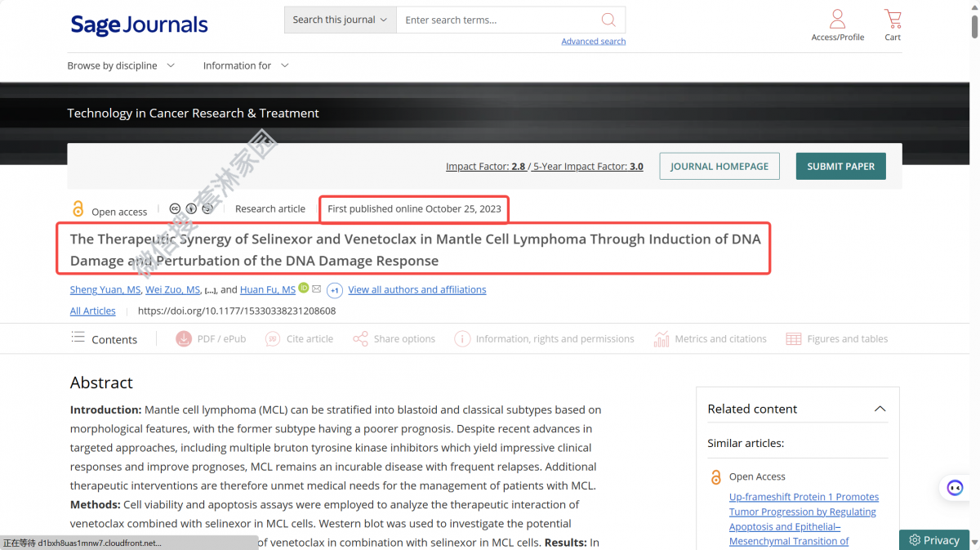Expand the 'Search this journal' dropdown

pos(340,20)
